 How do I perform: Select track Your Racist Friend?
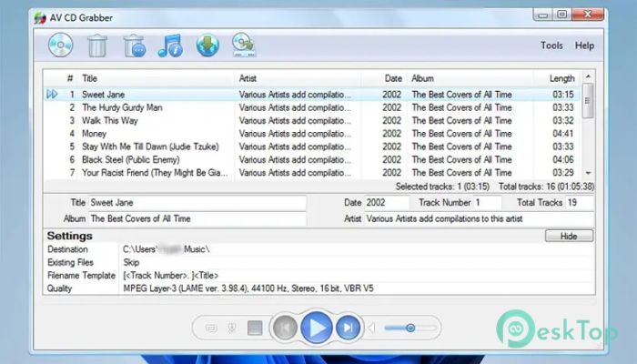tap(311, 172)
